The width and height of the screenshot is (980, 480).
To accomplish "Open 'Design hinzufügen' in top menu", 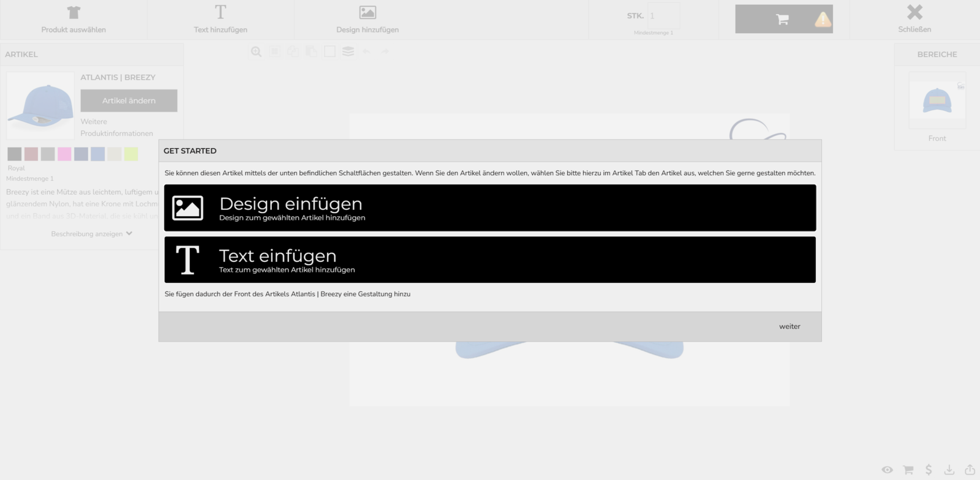I will point(367,20).
